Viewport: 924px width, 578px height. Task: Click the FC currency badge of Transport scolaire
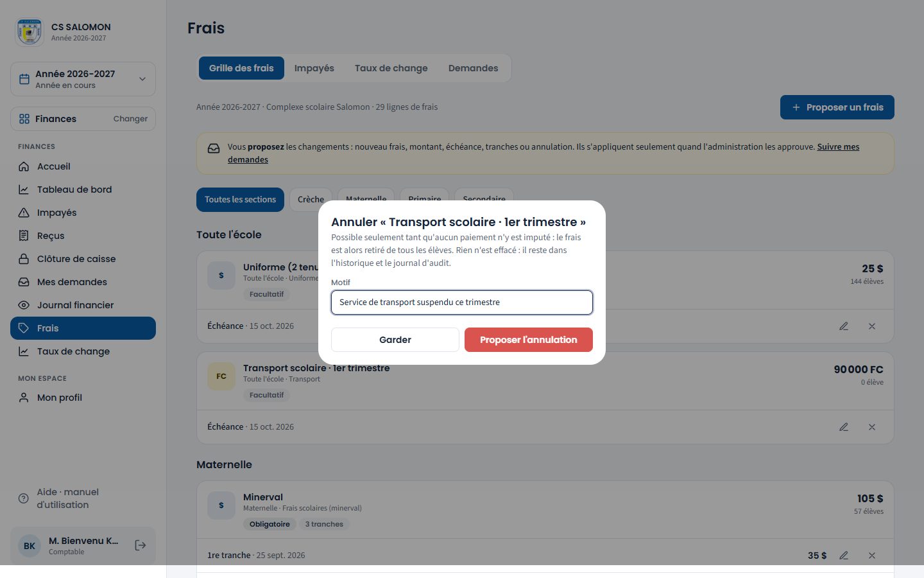tap(221, 376)
